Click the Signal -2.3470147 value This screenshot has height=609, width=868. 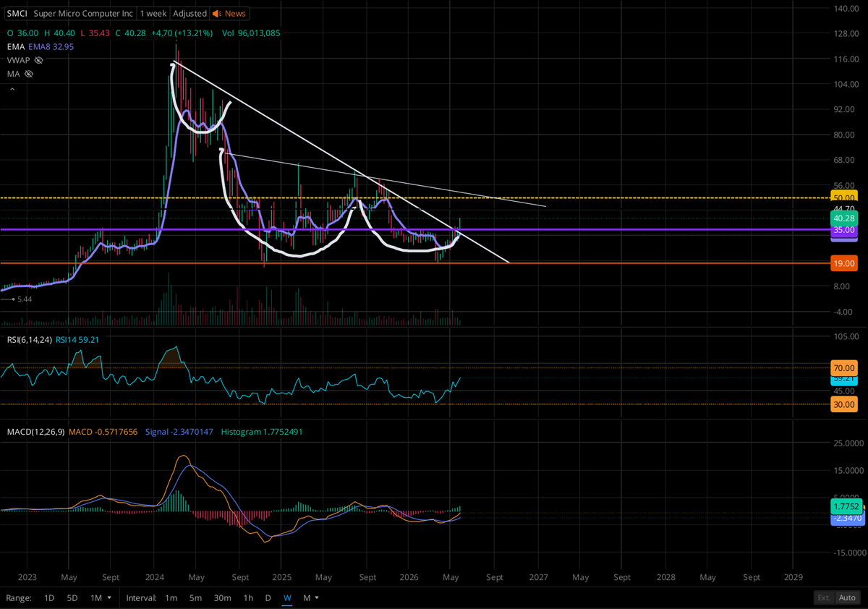(x=180, y=432)
